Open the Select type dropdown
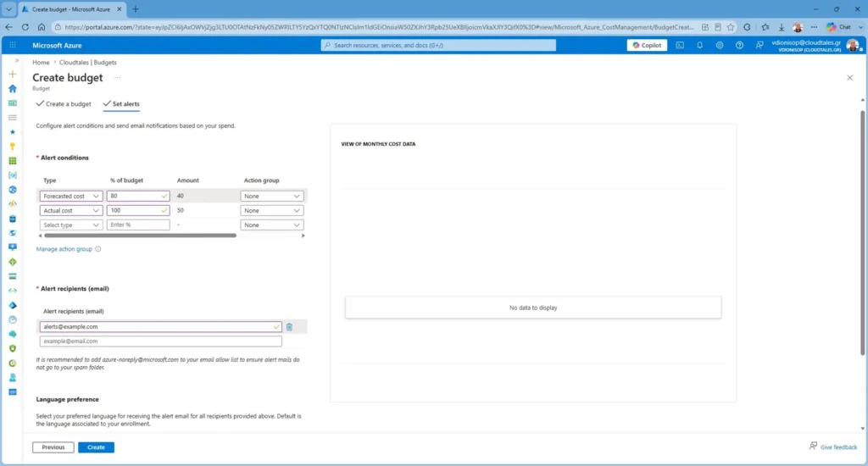868x466 pixels. [71, 225]
